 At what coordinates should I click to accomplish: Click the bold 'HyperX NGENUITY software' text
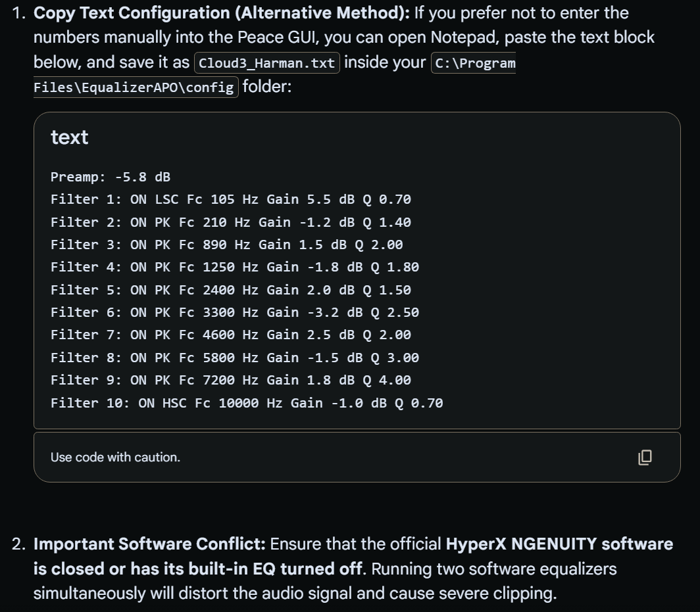[x=559, y=544]
